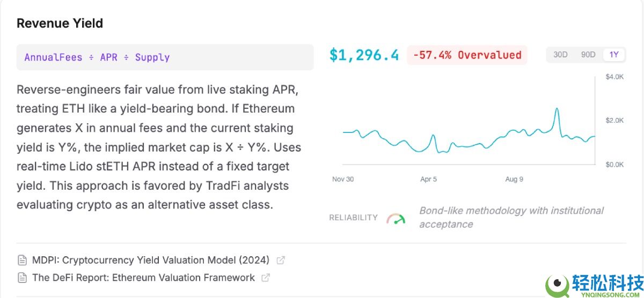Select the 1Y time range
This screenshot has width=644, height=298.
(x=614, y=55)
